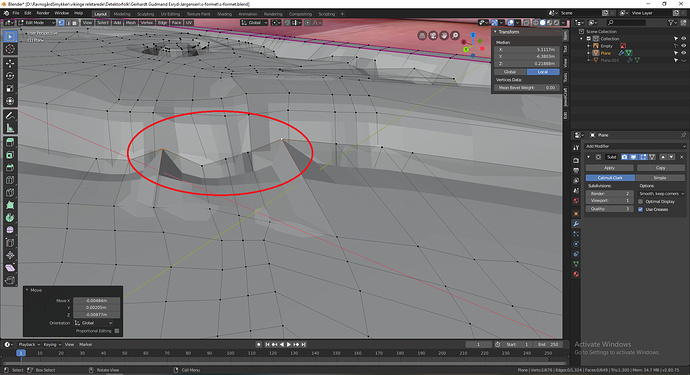Click the Mean Bevel Weight slider
Screen dimensions: 690x375
point(527,88)
